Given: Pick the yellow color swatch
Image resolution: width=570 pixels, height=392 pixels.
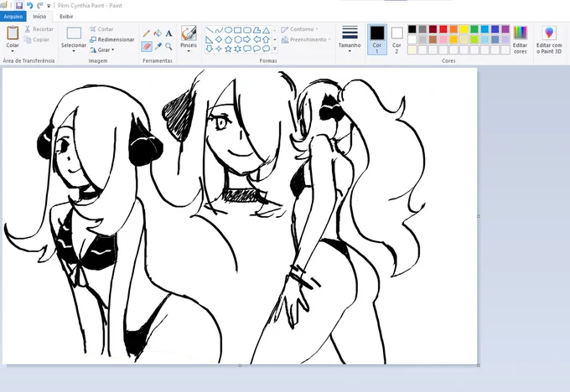Looking at the screenshot, I should 464,29.
